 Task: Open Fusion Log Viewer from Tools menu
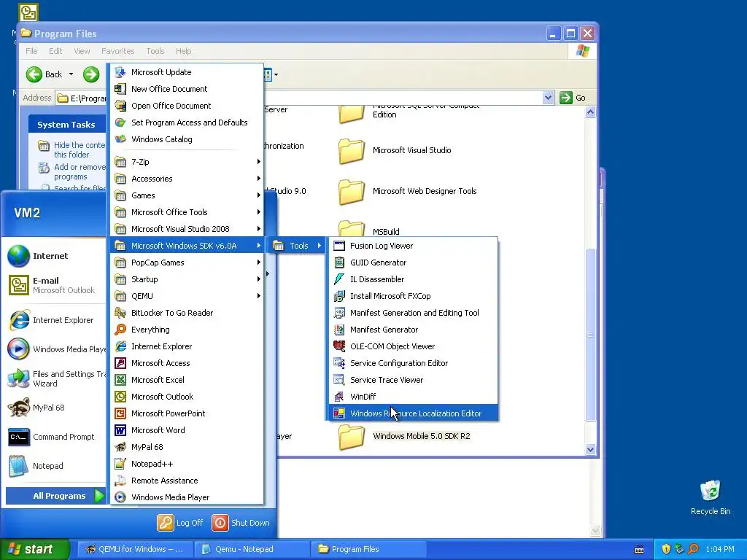point(413,246)
